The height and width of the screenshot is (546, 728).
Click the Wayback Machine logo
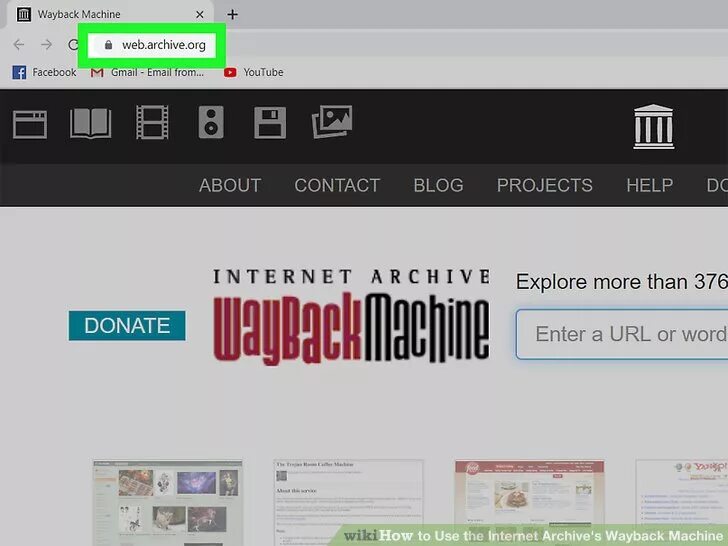[x=351, y=317]
